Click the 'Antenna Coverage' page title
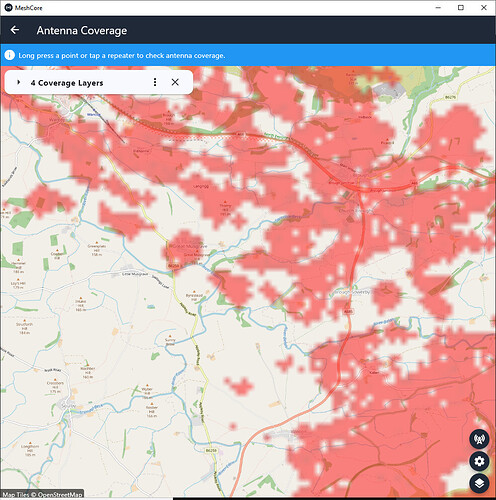This screenshot has height=500, width=496. (82, 30)
